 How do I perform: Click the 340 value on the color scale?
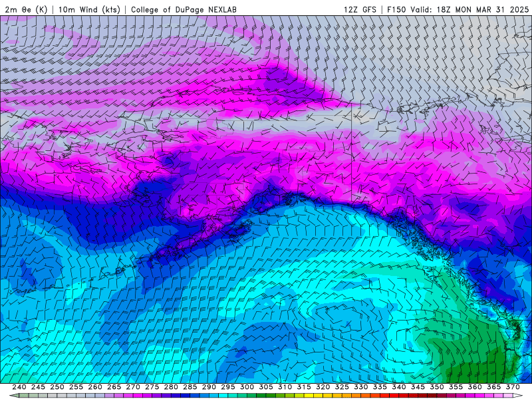[x=399, y=387]
